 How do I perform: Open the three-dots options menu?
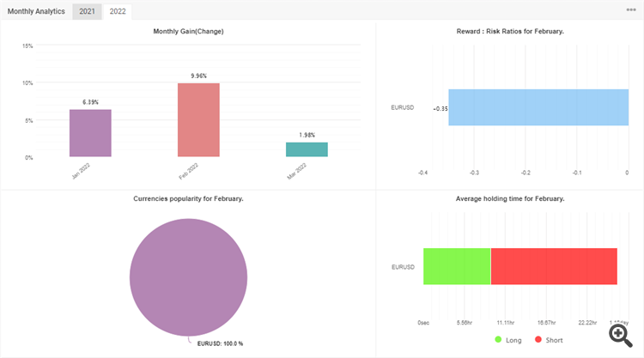click(631, 9)
